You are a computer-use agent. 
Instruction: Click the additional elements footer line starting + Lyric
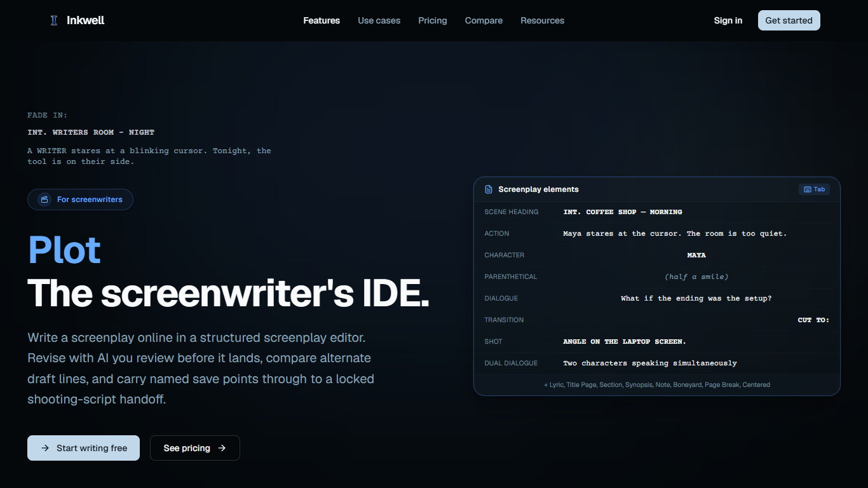coord(657,385)
